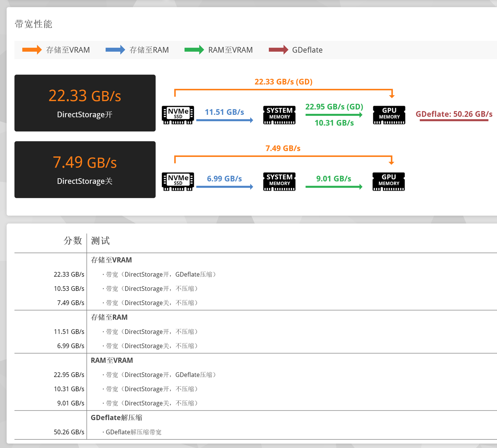The image size is (497, 448).
Task: Click the blue 11.51 GB/s diagram label
Action: point(224,112)
